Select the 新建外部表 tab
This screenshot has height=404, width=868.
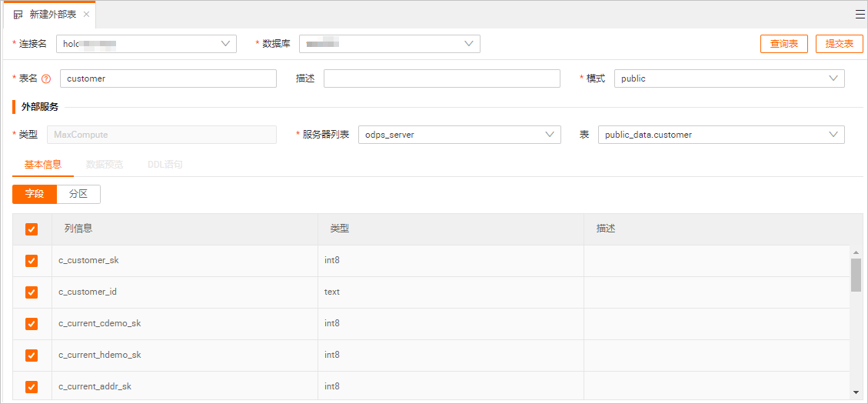49,15
